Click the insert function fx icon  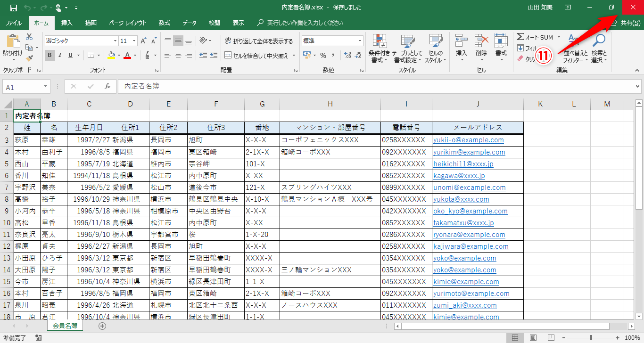coord(107,87)
